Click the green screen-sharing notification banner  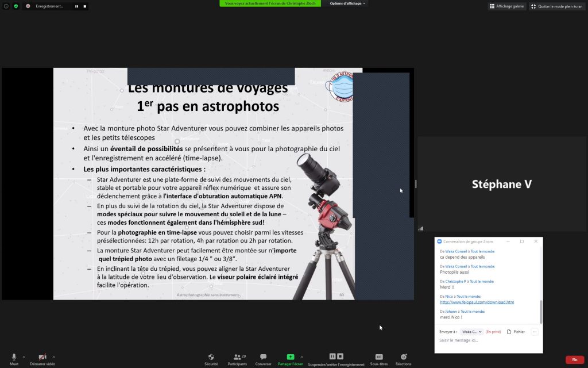pos(270,3)
